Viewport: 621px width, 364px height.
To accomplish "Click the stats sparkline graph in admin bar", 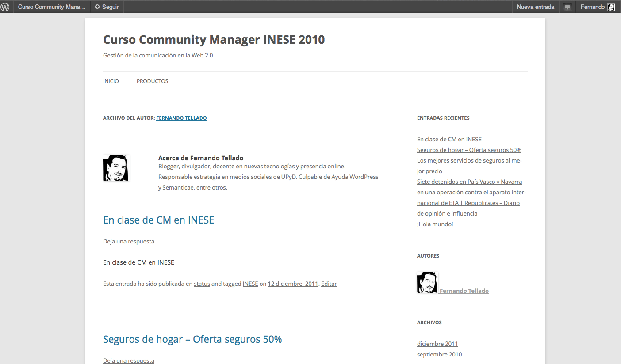I will (x=149, y=8).
